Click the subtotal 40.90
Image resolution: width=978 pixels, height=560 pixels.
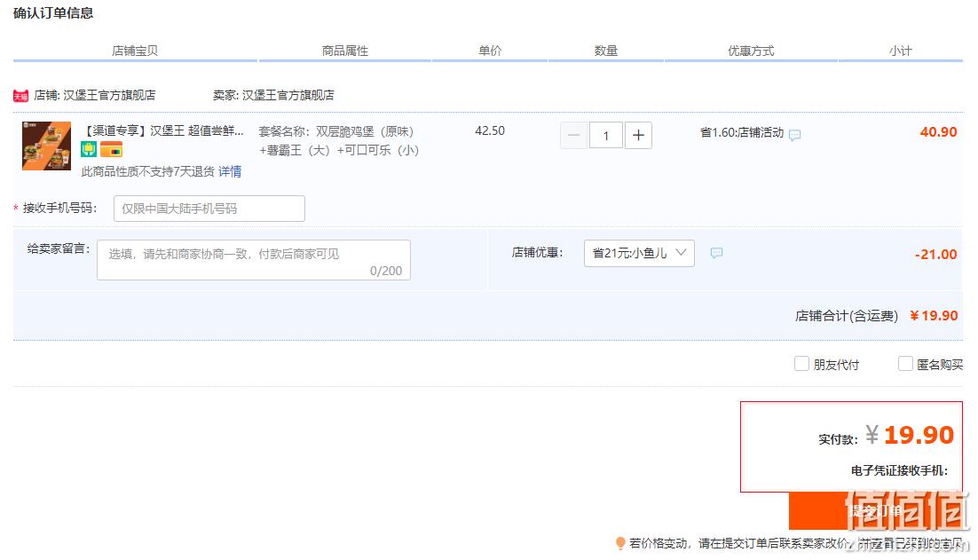point(938,132)
